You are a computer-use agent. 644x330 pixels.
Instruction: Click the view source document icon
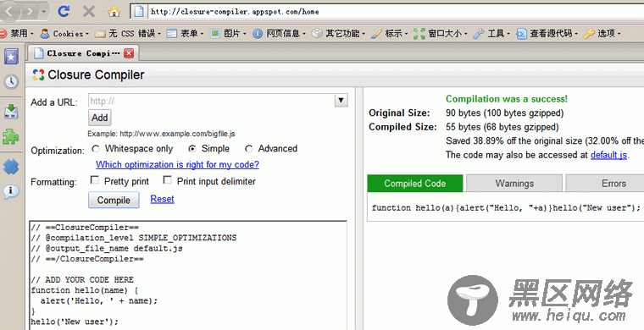point(521,34)
